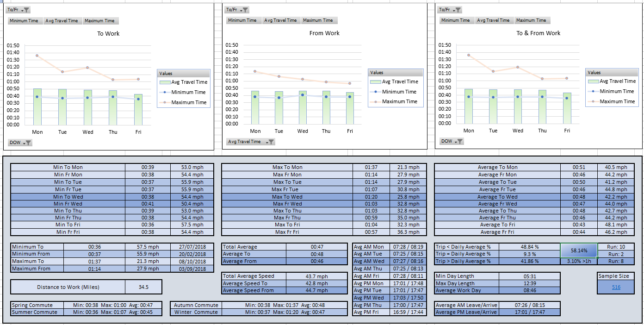Screen dimensions: 644x325
Task: Open DOW filter under To & From Work chart
Action: [459, 141]
